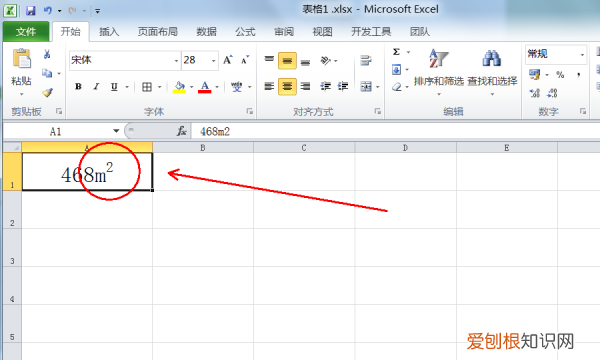Select column B header
The width and height of the screenshot is (600, 360).
click(203, 147)
